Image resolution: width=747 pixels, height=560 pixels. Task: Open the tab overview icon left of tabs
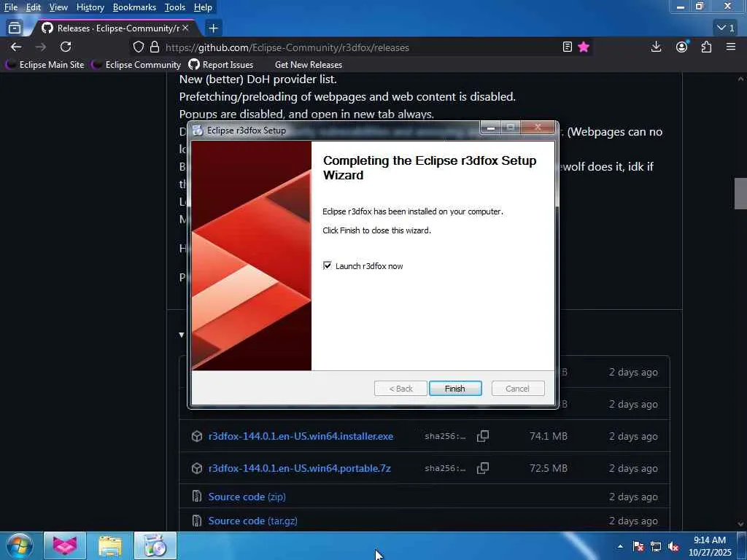[15, 28]
